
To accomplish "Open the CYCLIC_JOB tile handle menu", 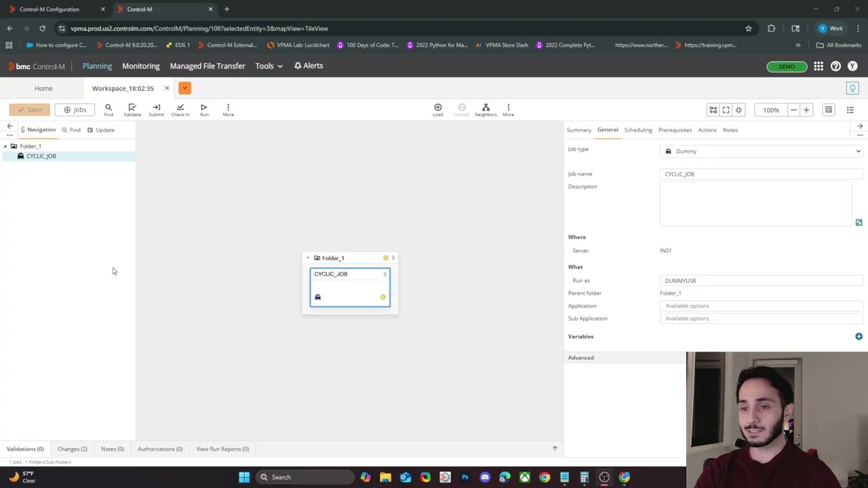I will [385, 274].
